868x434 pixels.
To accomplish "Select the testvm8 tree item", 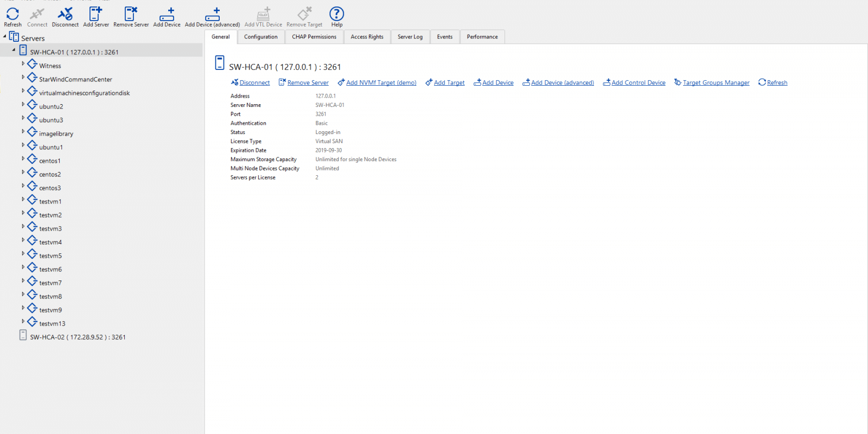I will [x=50, y=297].
